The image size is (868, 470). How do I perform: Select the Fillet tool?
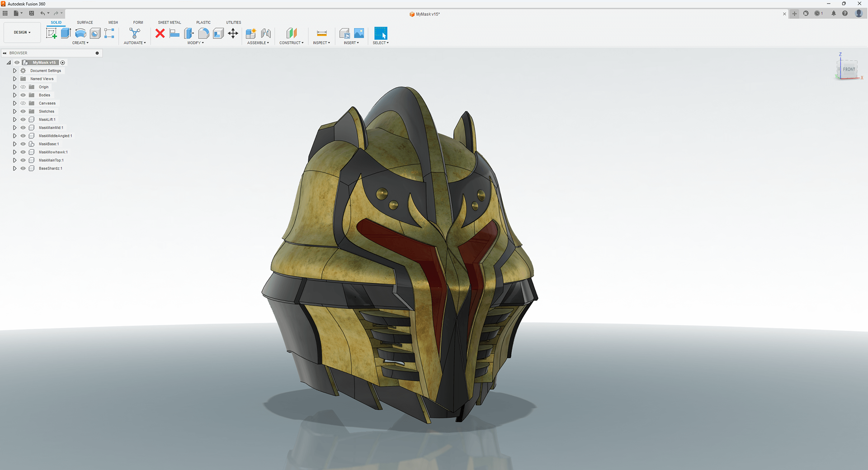point(204,33)
